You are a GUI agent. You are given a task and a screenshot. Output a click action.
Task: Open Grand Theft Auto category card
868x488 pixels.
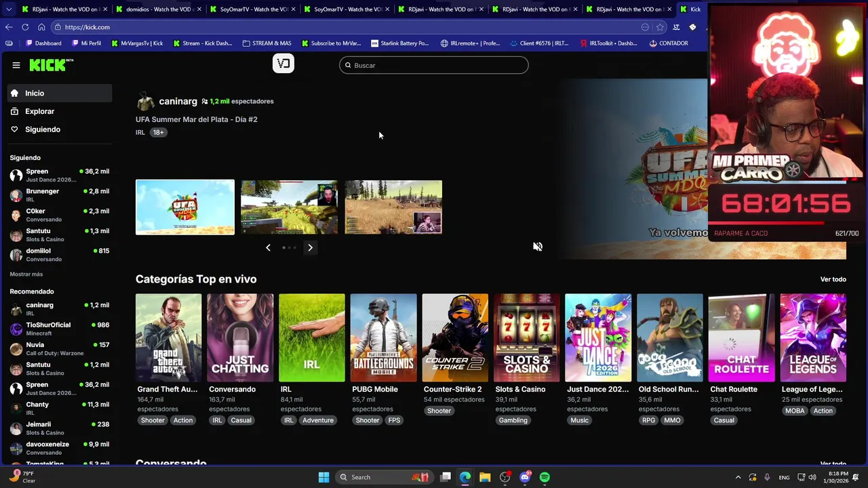click(168, 338)
